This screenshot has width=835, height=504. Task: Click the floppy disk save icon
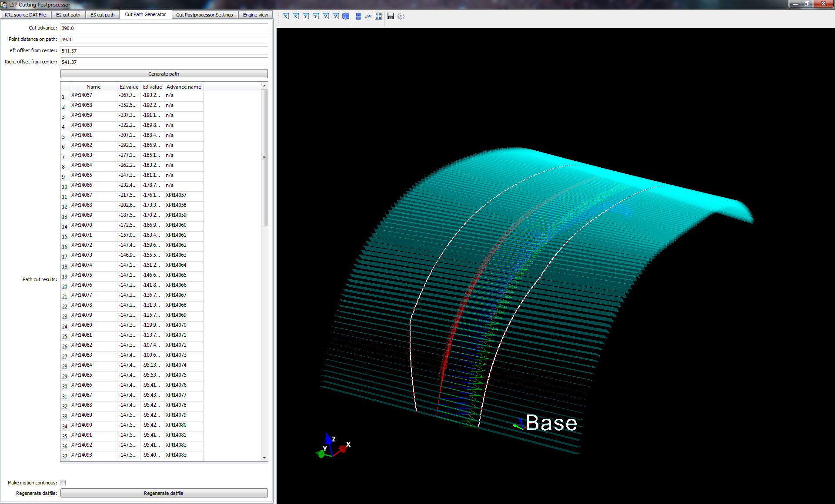click(x=391, y=16)
